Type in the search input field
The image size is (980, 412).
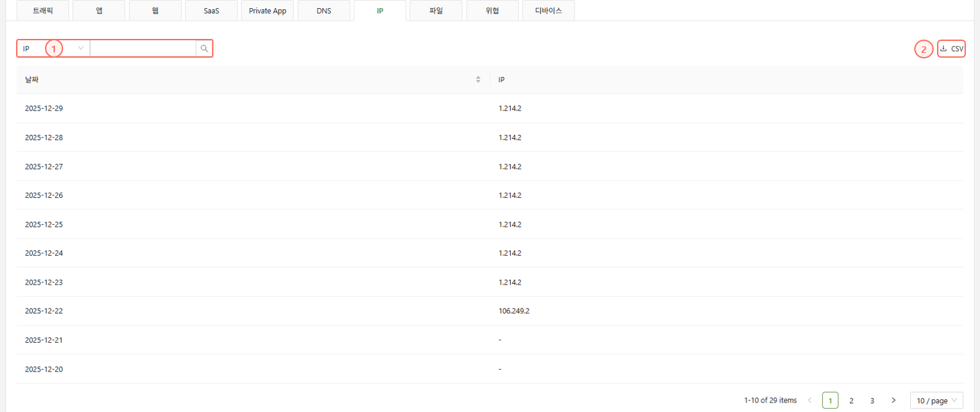pos(143,48)
